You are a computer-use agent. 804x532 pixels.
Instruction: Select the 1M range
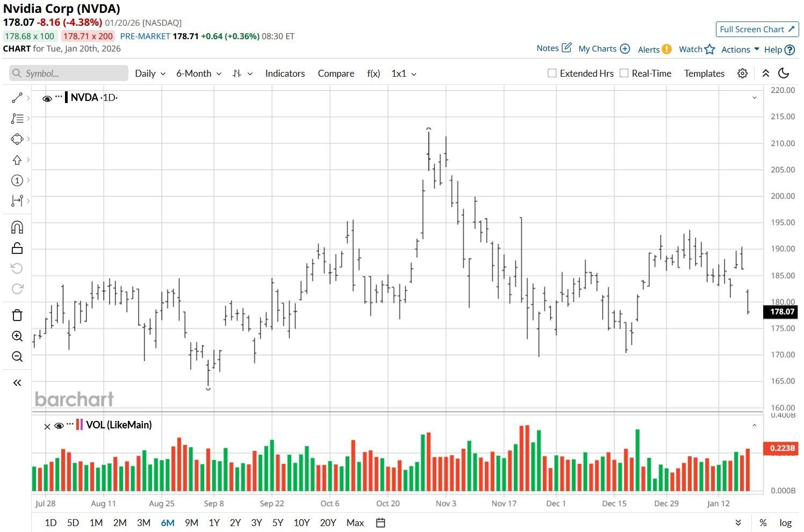[96, 523]
